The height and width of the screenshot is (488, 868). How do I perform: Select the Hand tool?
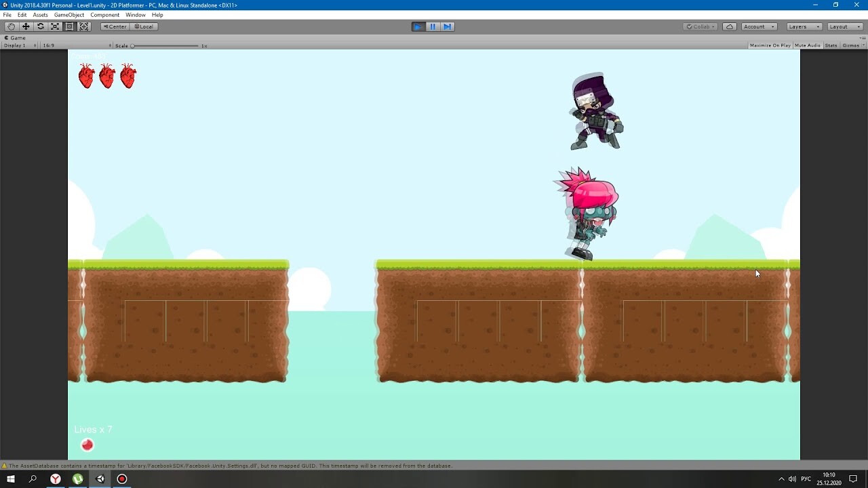point(11,26)
